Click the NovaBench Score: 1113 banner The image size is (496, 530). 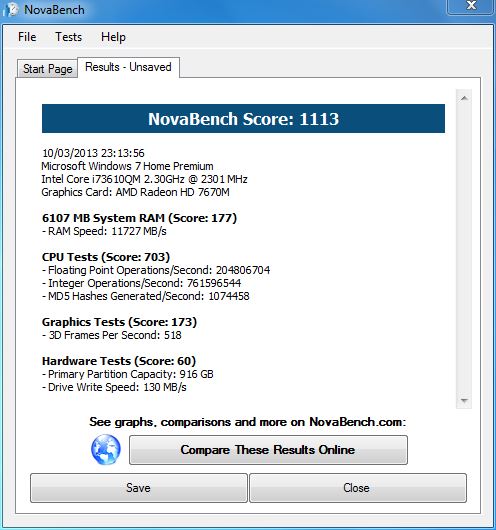point(243,119)
